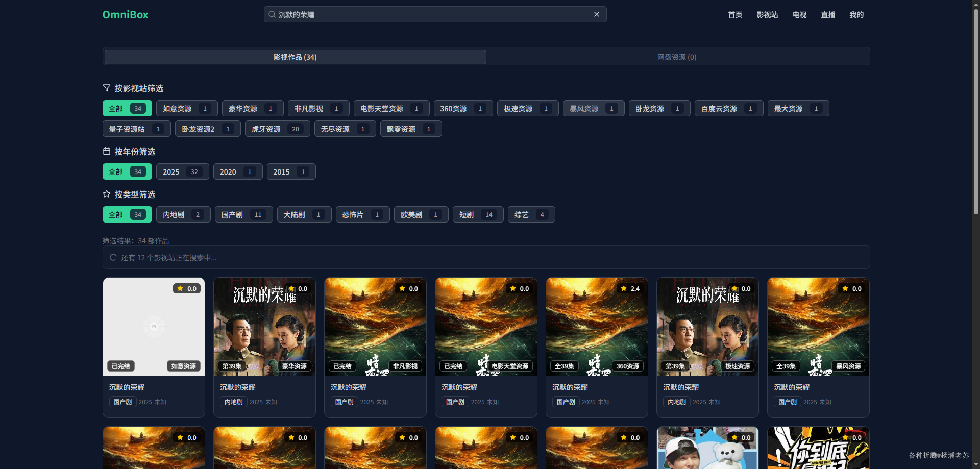Filter results by year 2025
Screen dimensions: 980x469
click(183, 171)
